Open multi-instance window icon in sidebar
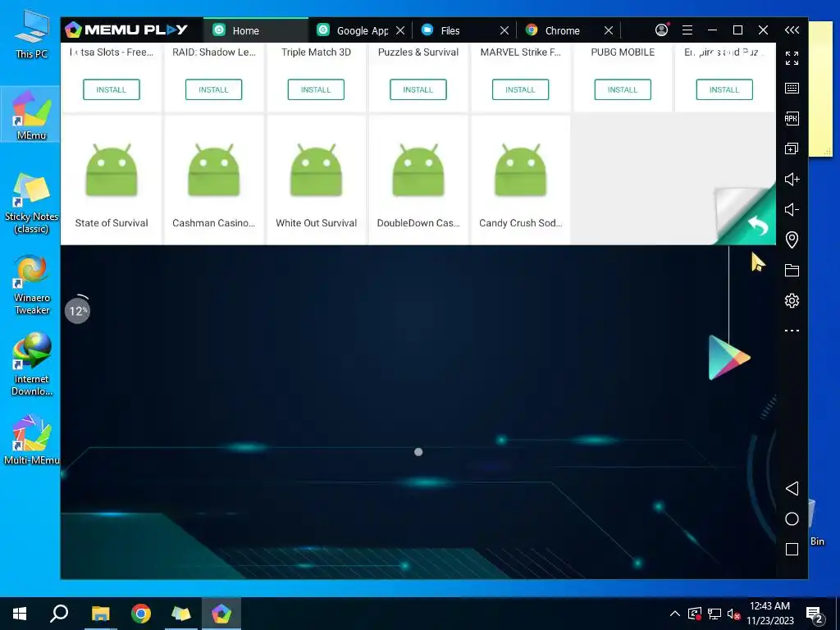Viewport: 840px width, 630px height. (x=792, y=148)
